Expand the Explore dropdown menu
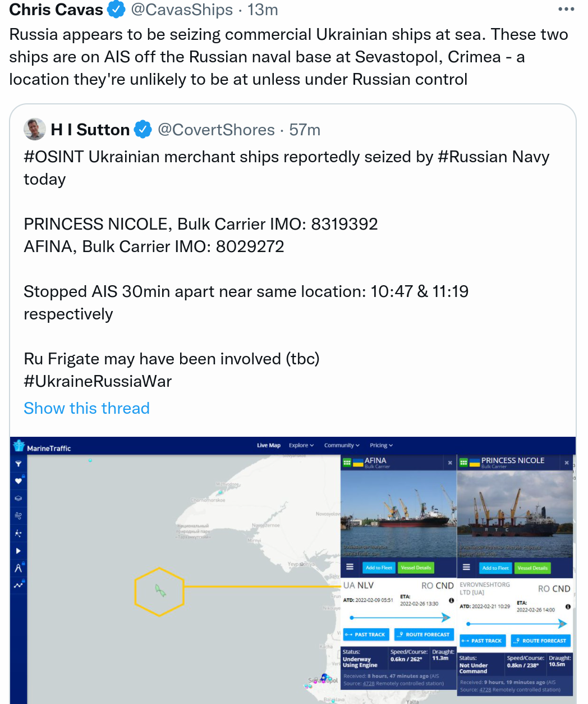Image resolution: width=588 pixels, height=704 pixels. [x=301, y=445]
